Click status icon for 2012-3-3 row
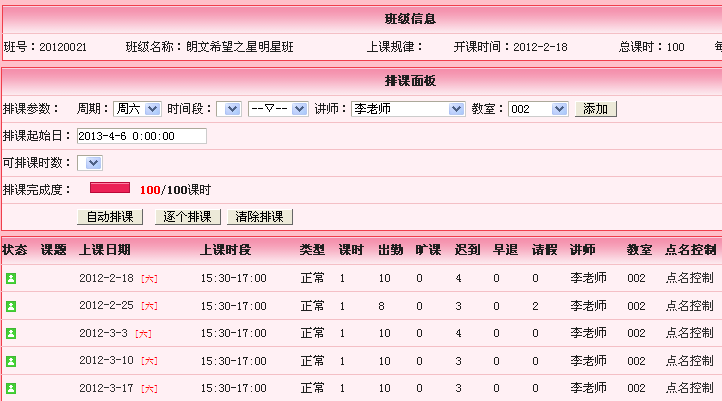 coord(11,333)
